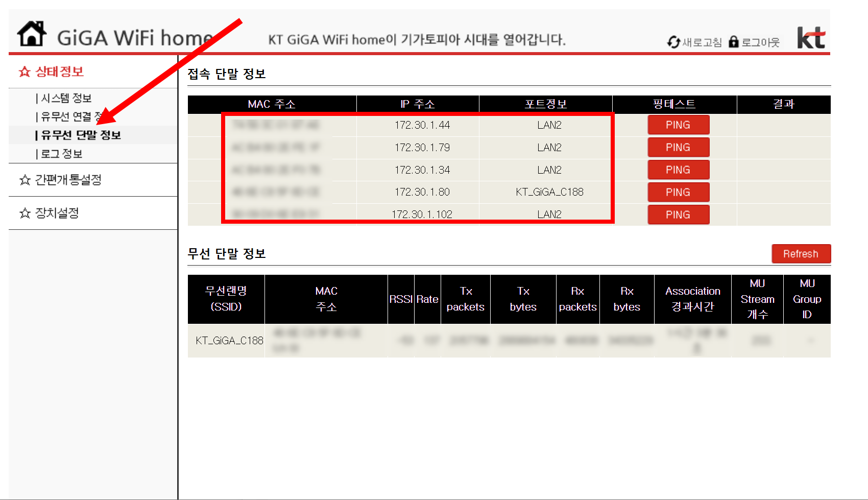Viewport: 868px width, 500px height.
Task: Open 로그 정보 submenu
Action: (x=61, y=154)
